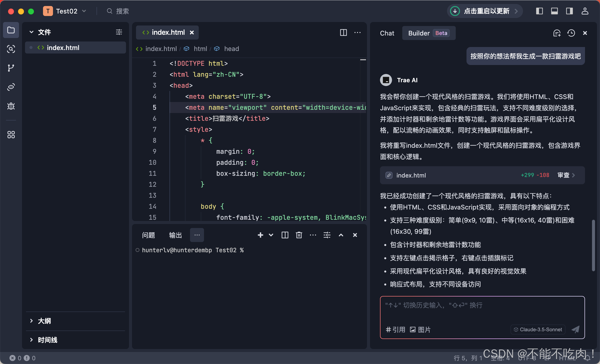Click the chat panel scrollbar

pos(593,245)
